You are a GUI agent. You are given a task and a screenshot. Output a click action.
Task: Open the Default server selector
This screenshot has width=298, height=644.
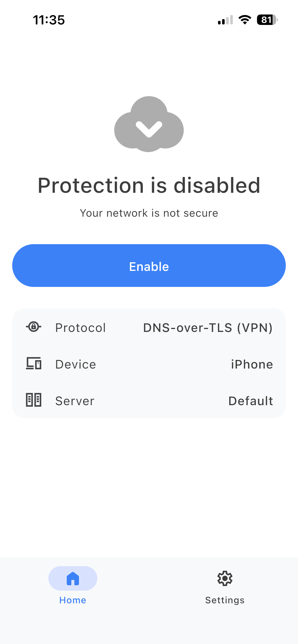[251, 401]
